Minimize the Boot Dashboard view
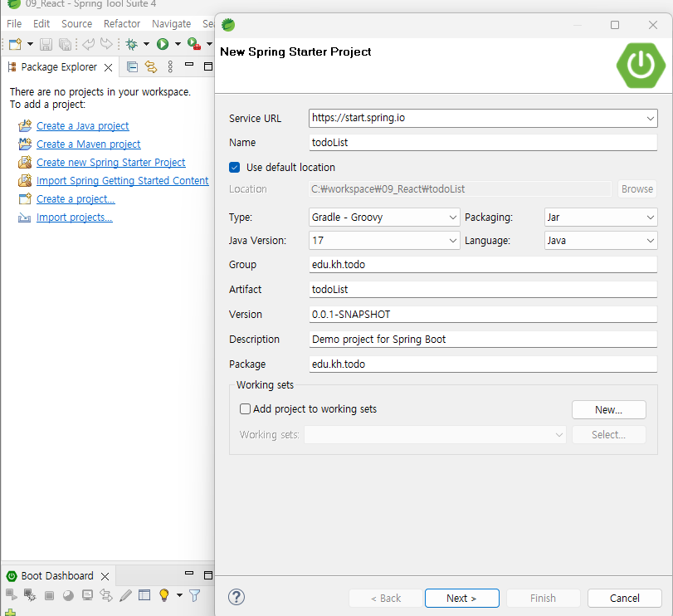 tap(189, 573)
